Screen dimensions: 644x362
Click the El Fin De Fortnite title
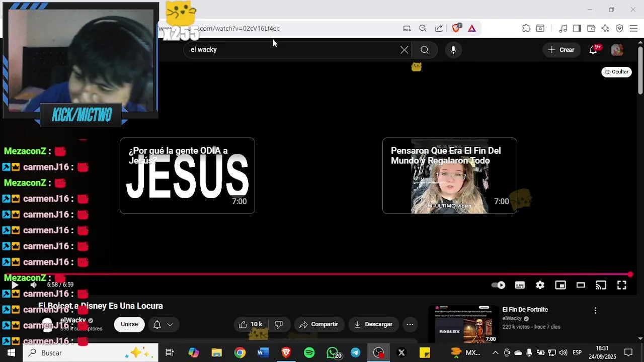525,310
